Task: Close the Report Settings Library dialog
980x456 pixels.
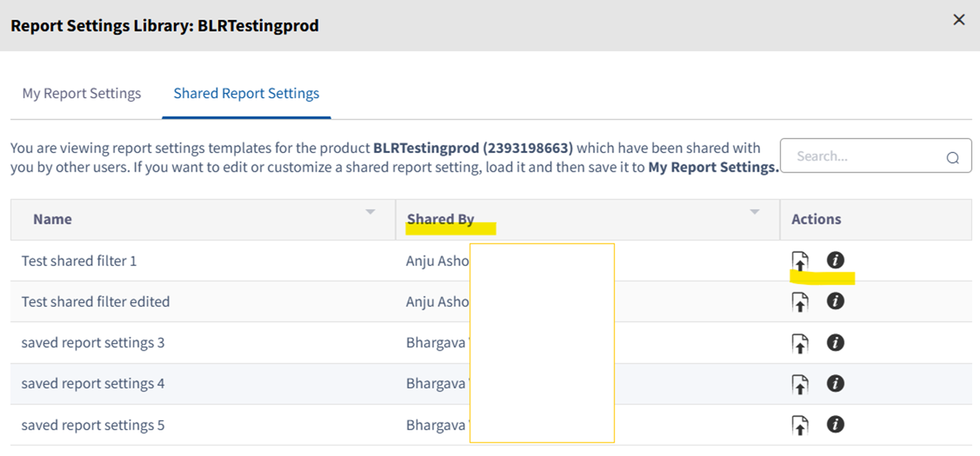Action: pos(959,20)
